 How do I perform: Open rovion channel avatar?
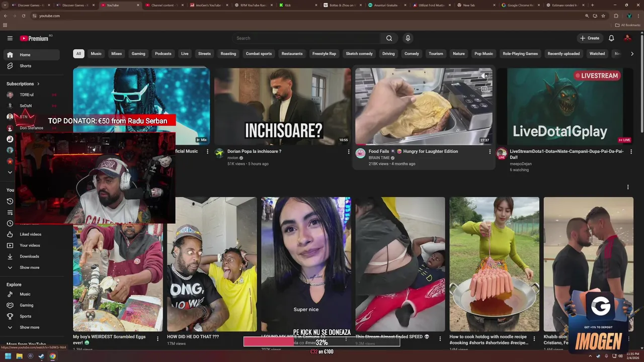[219, 153]
